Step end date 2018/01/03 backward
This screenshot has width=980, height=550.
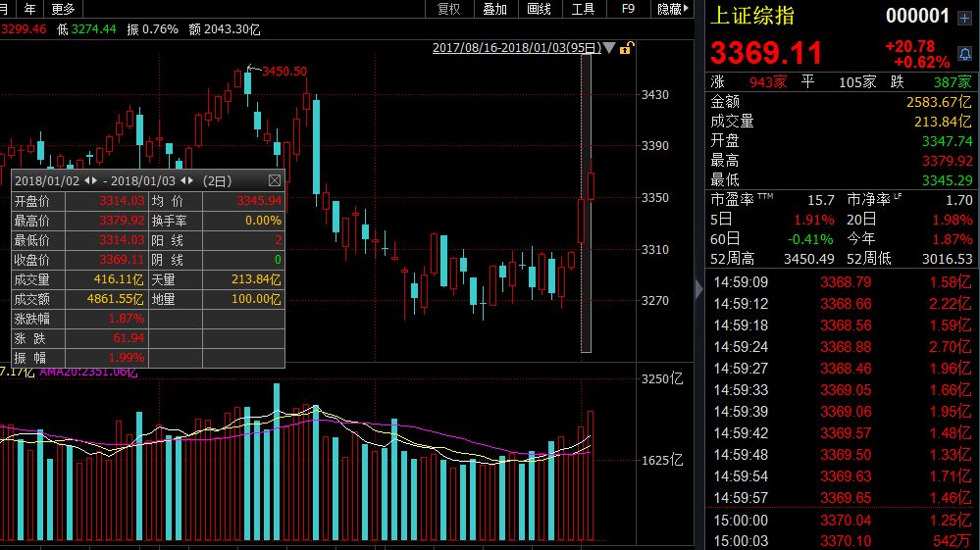coord(183,180)
